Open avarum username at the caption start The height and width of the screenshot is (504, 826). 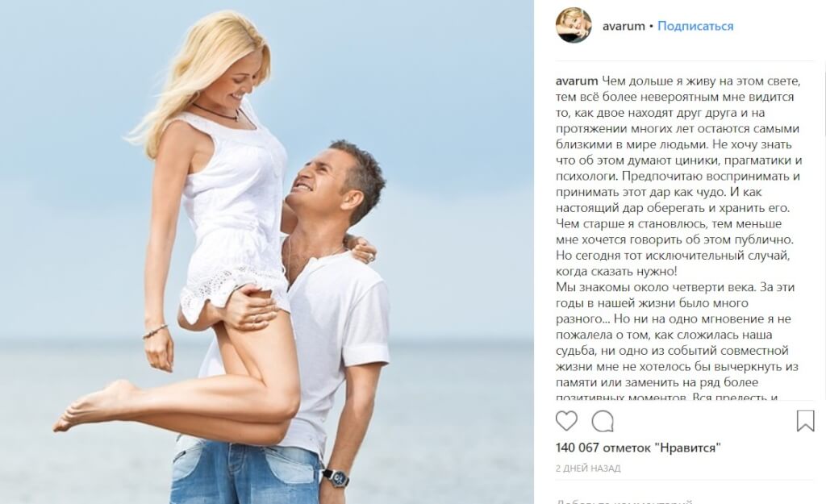click(577, 81)
